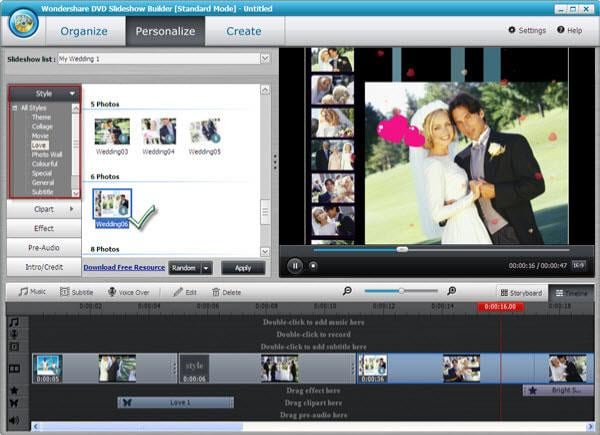Image resolution: width=600 pixels, height=435 pixels.
Task: Click the style tree scroll-down arrow
Action: 76,193
